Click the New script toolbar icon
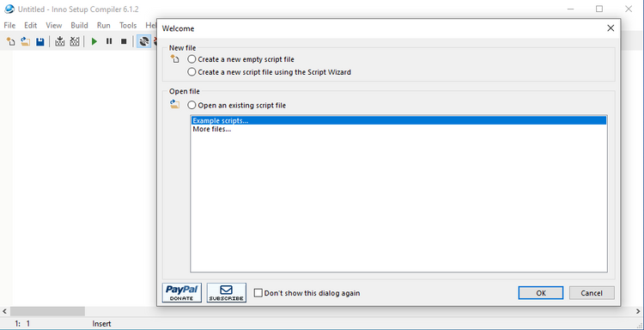Image resolution: width=644 pixels, height=330 pixels. 11,41
